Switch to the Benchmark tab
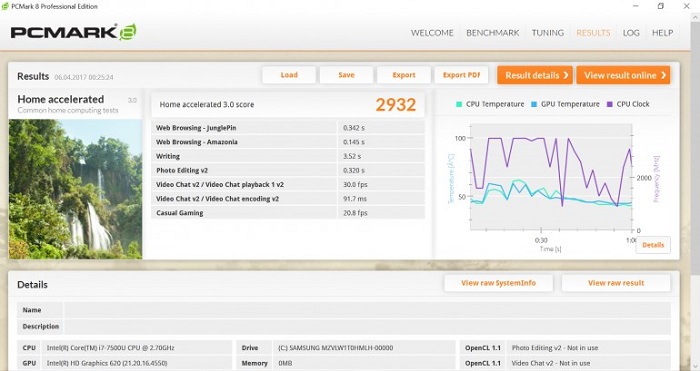The height and width of the screenshot is (371, 700). 492,33
